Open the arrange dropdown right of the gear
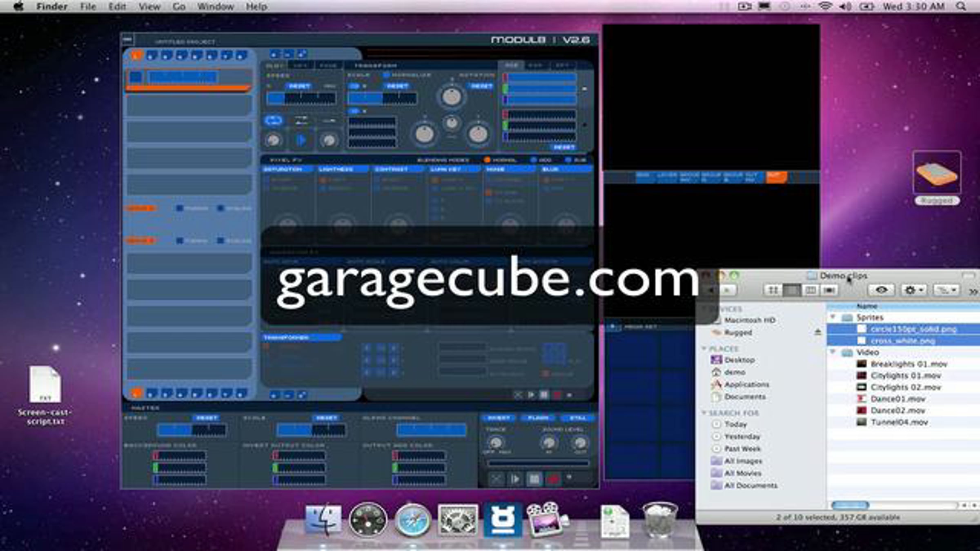 pyautogui.click(x=947, y=290)
